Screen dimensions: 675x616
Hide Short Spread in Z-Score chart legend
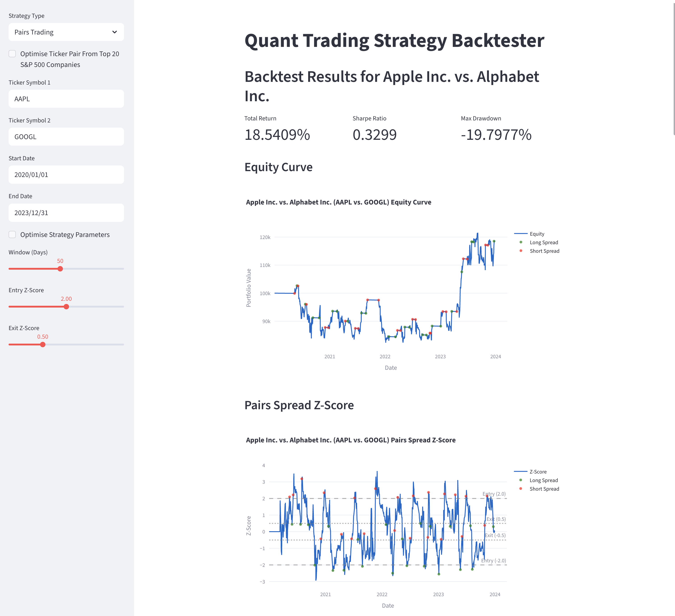544,489
